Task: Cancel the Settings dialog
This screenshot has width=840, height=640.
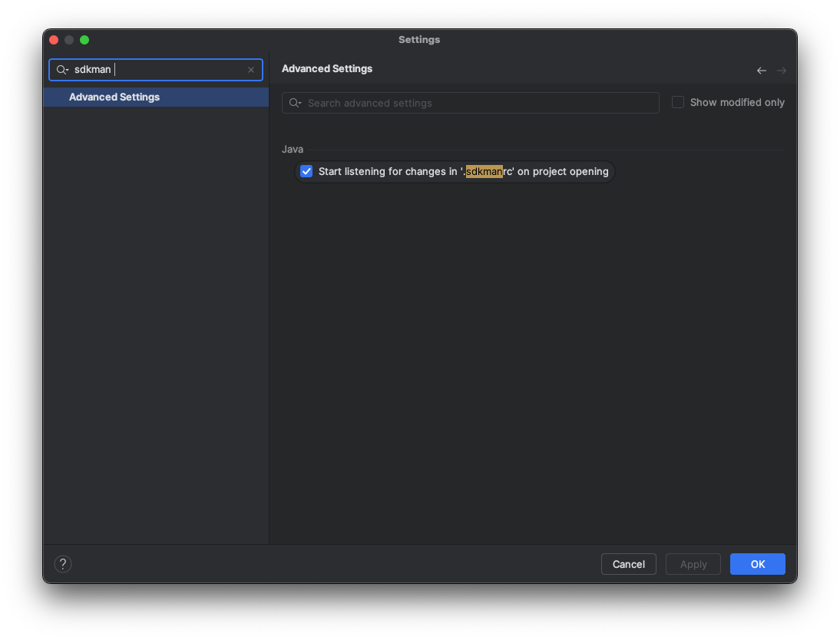Action: coord(628,563)
